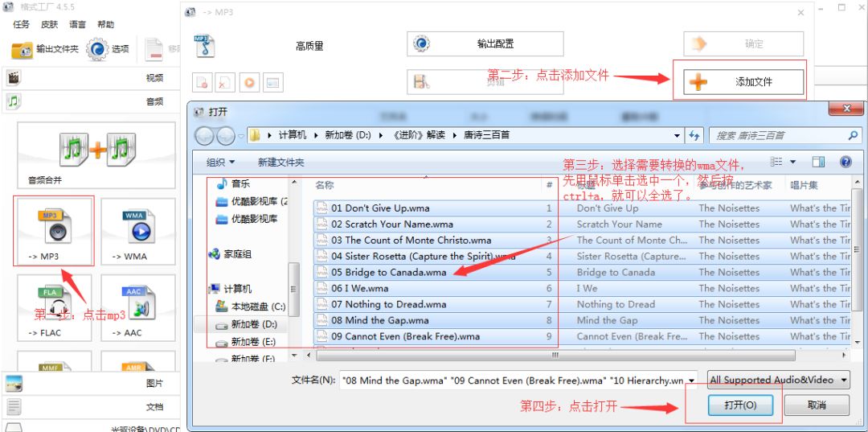Select 家庭组 in navigation pane
Image resolution: width=868 pixels, height=432 pixels.
(230, 254)
